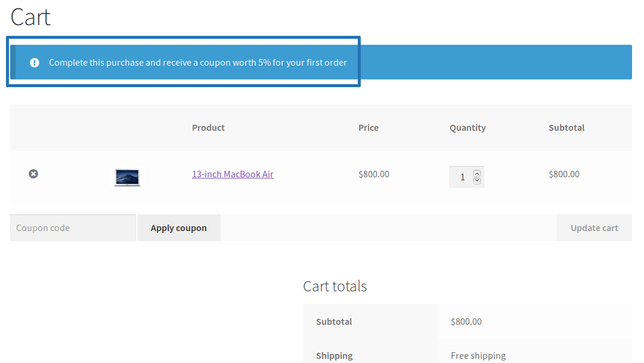644x363 pixels.
Task: Click the Quantity column header
Action: click(467, 127)
